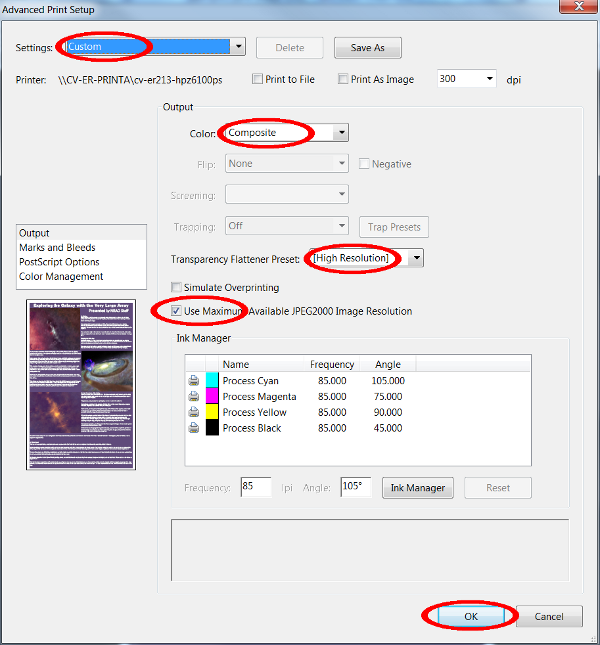Viewport: 600px width, 645px height.
Task: Click the printer icon beside Process Cyan
Action: [193, 381]
